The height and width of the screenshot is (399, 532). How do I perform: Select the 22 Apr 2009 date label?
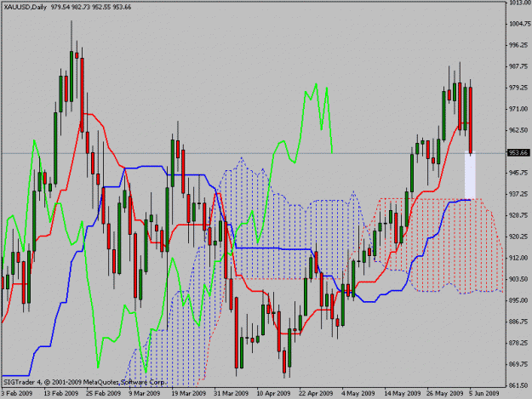(x=316, y=393)
